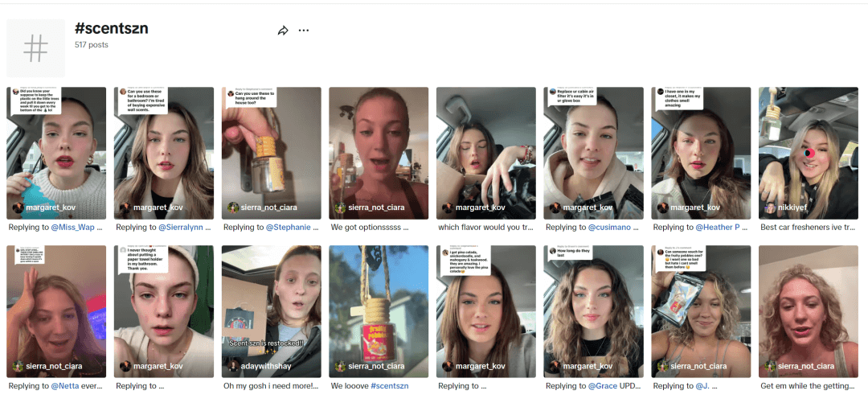This screenshot has width=868, height=403.
Task: Open the @Miss_Wap mention link
Action: [x=78, y=228]
